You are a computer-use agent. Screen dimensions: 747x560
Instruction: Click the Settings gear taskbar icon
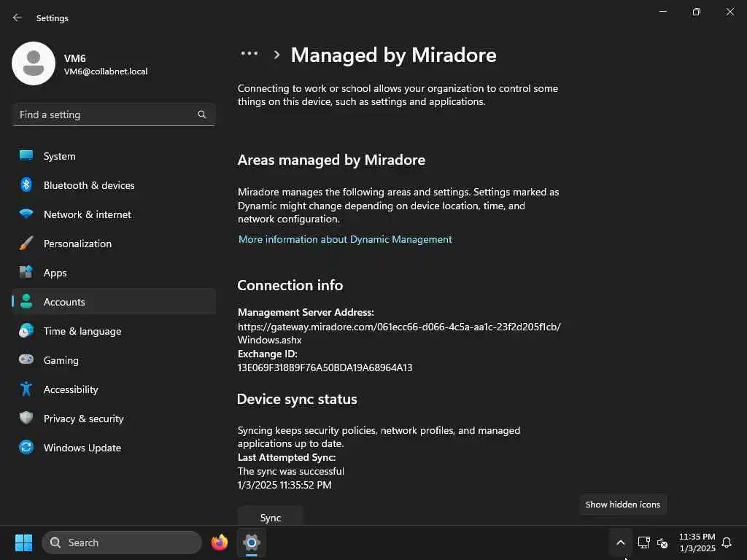coord(252,542)
